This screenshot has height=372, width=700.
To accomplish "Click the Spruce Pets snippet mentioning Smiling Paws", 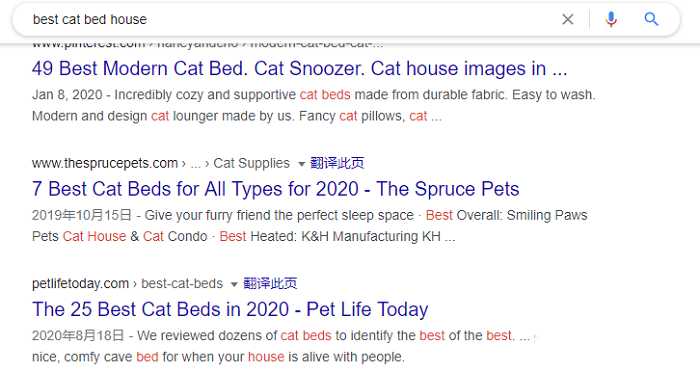I will pos(310,226).
